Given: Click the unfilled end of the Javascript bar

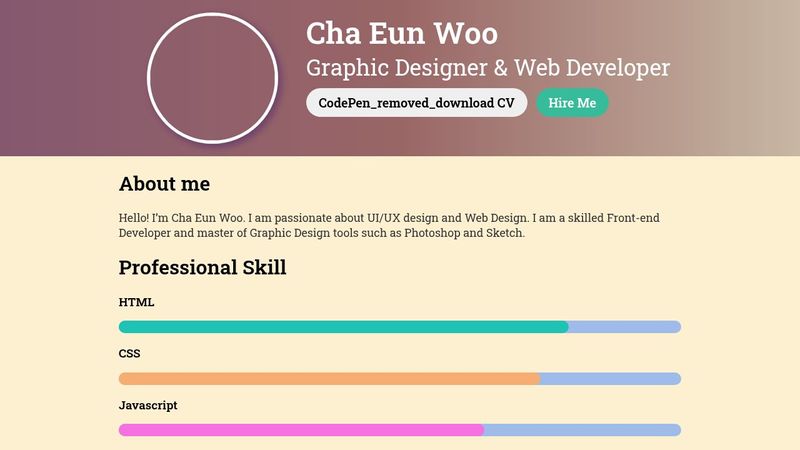Looking at the screenshot, I should point(583,430).
